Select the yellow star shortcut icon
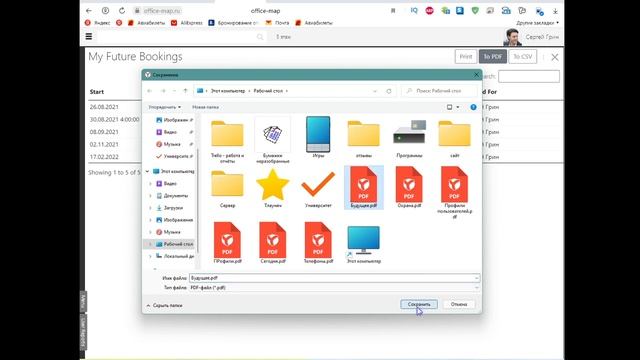Viewport: 640px width, 360px height. [x=272, y=189]
